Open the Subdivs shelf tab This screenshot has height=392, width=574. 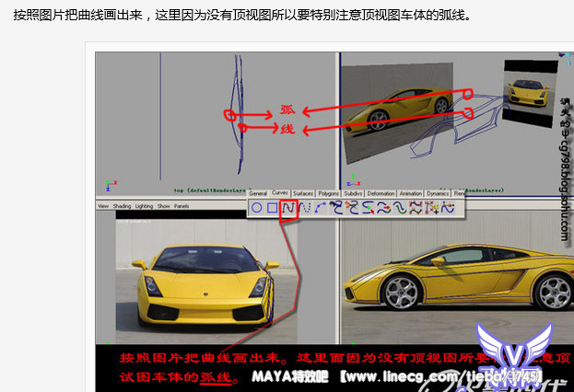354,194
